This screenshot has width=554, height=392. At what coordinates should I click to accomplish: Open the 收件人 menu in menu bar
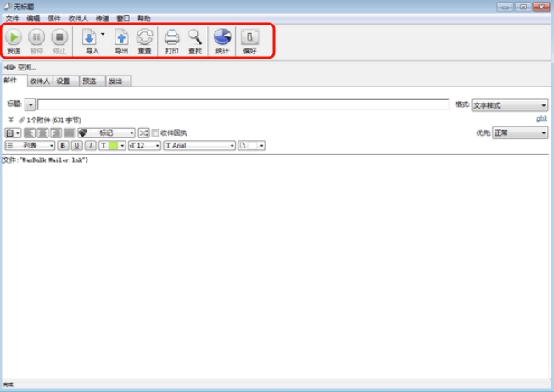click(78, 19)
